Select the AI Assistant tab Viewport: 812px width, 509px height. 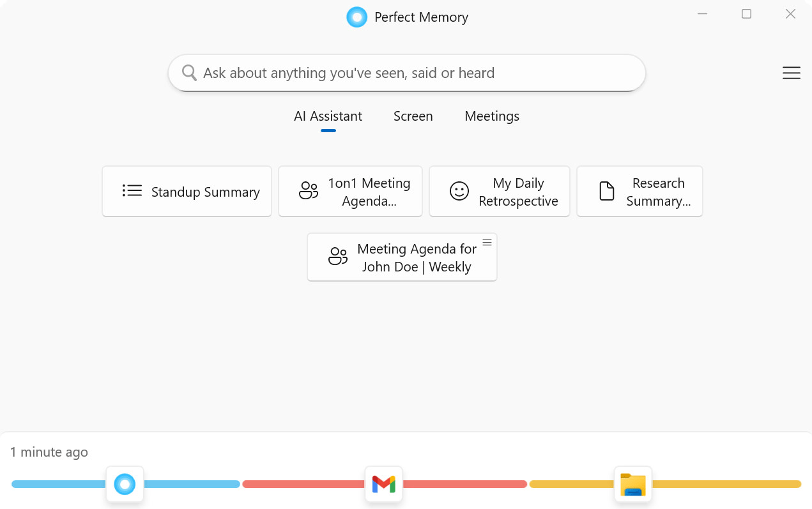pos(328,116)
